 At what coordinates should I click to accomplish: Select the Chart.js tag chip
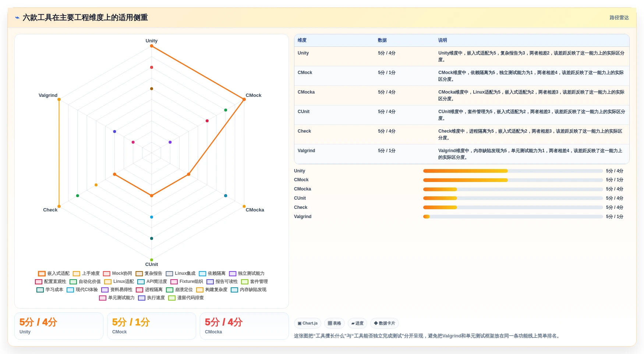click(x=308, y=323)
